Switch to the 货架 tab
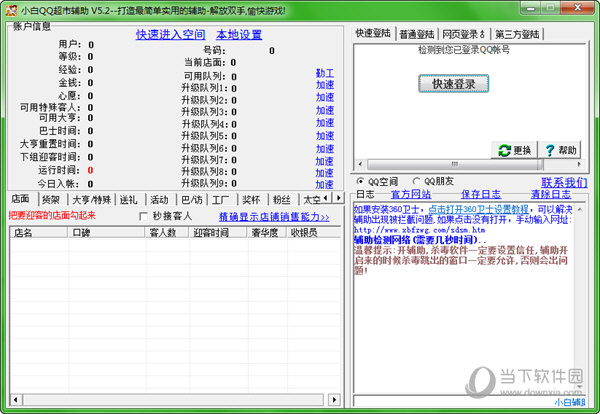This screenshot has height=414, width=600. pyautogui.click(x=51, y=200)
